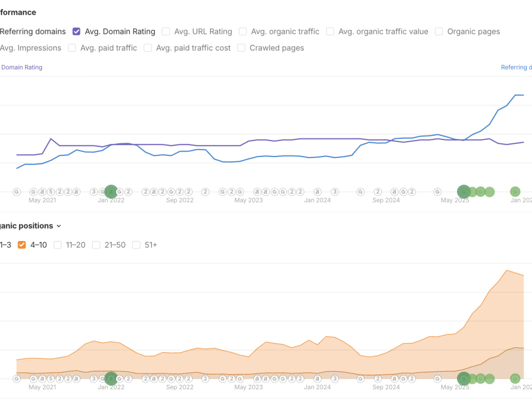Image resolution: width=532 pixels, height=399 pixels.
Task: Enable Avg. organic traffic value checkbox
Action: click(330, 31)
